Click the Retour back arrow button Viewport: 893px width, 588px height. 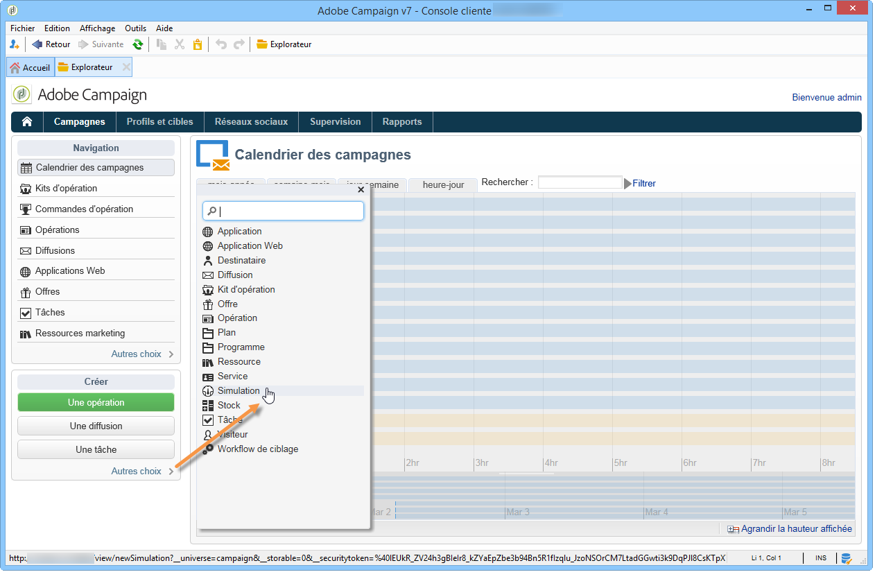point(51,44)
